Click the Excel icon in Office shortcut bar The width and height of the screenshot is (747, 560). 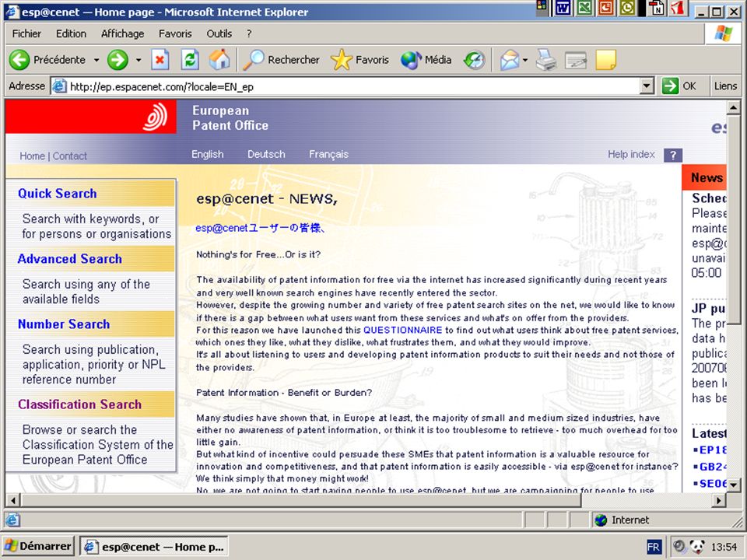point(584,8)
